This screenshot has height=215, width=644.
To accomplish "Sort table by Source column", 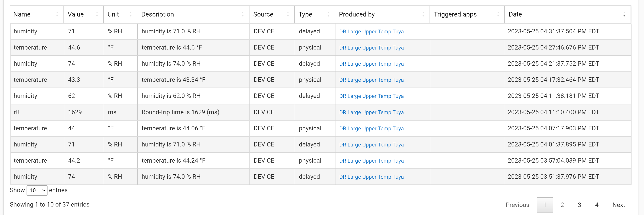I will tap(272, 14).
